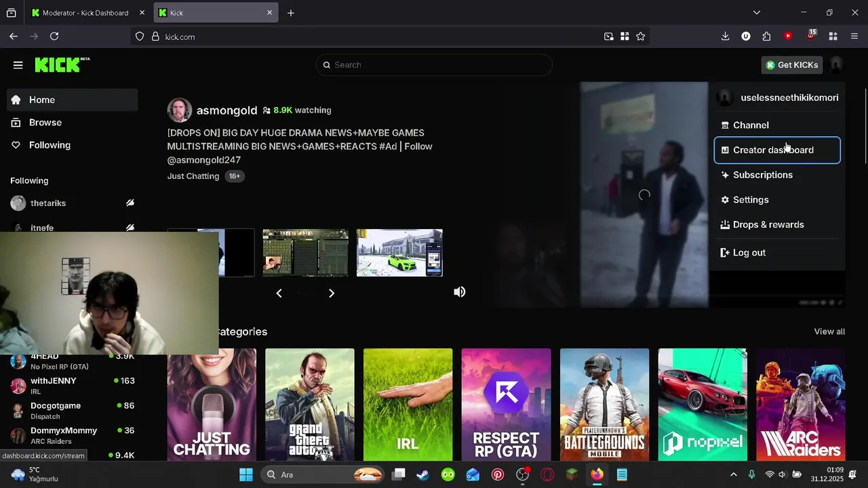Open the browser application hamburger menu

coord(854,37)
